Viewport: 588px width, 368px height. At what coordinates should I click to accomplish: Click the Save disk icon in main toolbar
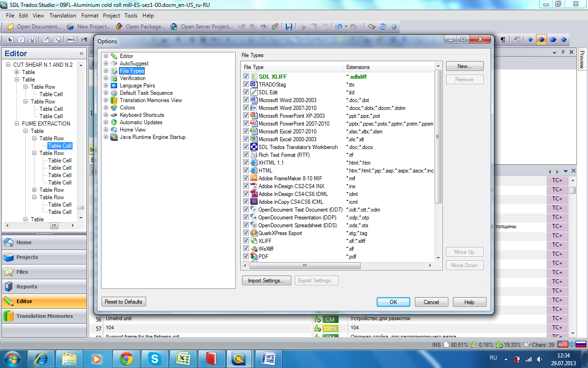(289, 27)
